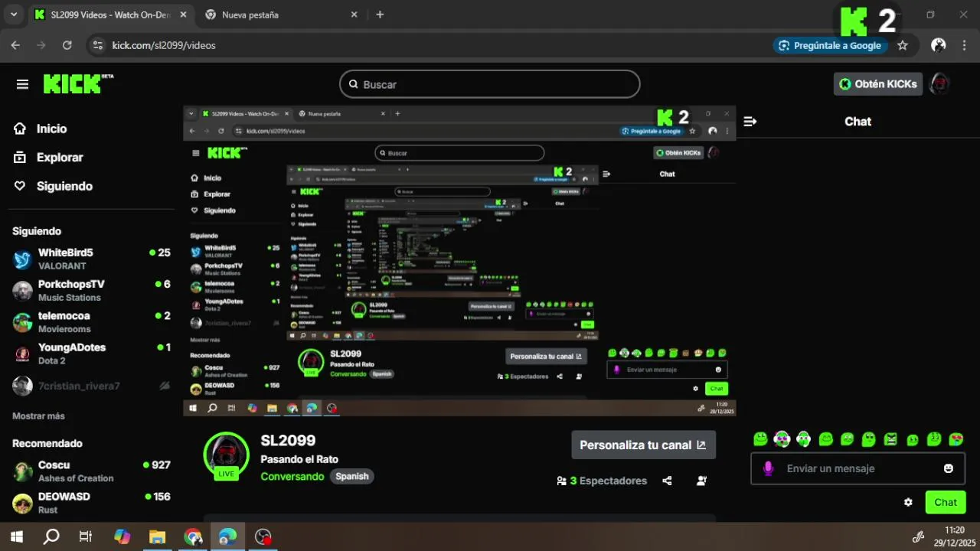Viewport: 980px width, 551px height.
Task: Bookmark this page with star icon
Action: click(x=903, y=45)
